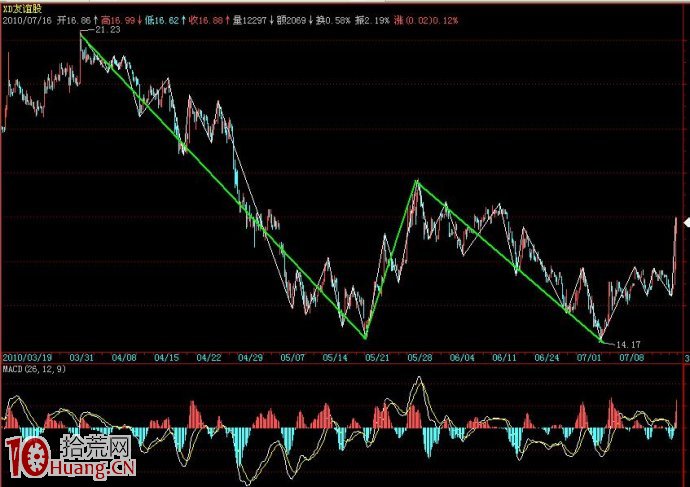Click the 07/08 date axis label

pyautogui.click(x=631, y=358)
